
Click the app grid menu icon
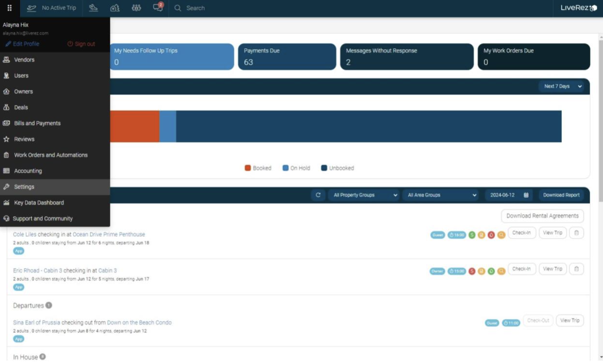9,8
